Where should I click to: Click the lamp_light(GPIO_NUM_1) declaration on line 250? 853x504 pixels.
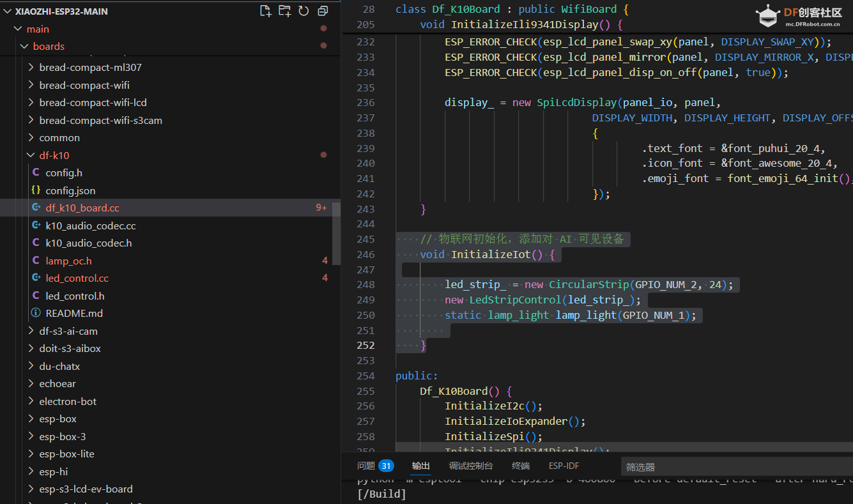(x=626, y=315)
